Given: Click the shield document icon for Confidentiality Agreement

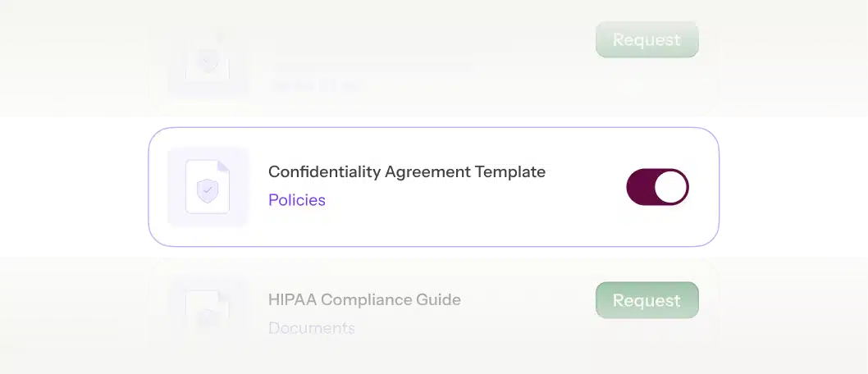Looking at the screenshot, I should [208, 187].
